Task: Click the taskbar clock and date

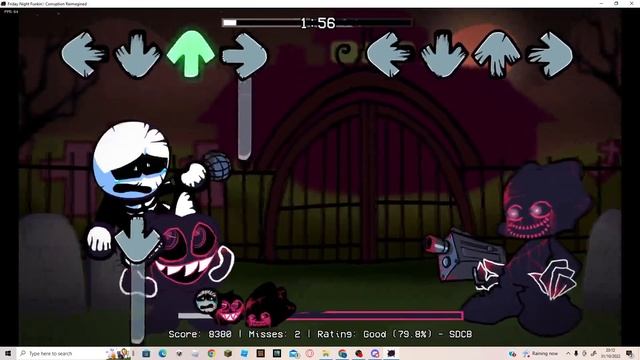Action: (611, 353)
